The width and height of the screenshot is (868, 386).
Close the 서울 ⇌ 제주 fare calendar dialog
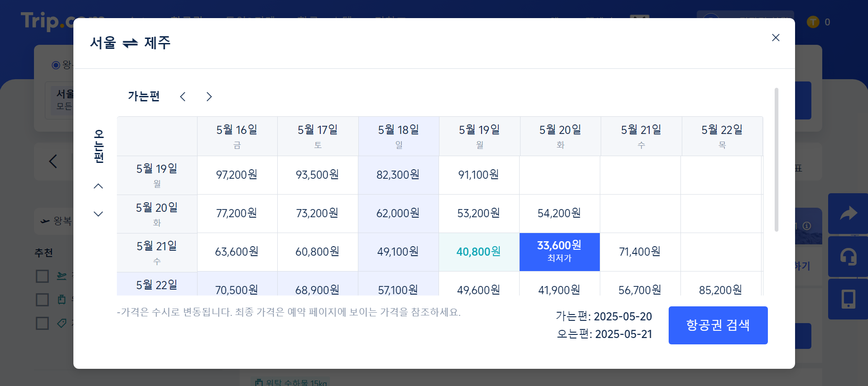tap(776, 38)
